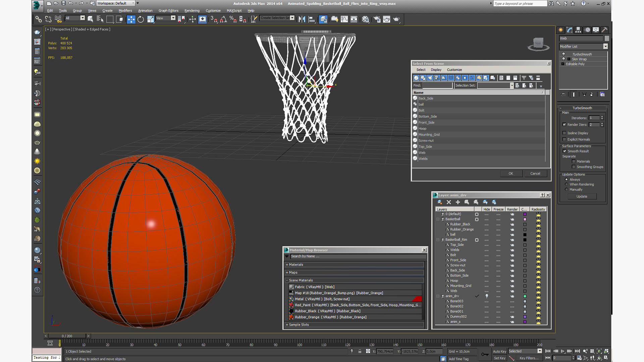Open Key Filters dialog
Image resolution: width=644 pixels, height=362 pixels.
pyautogui.click(x=529, y=358)
